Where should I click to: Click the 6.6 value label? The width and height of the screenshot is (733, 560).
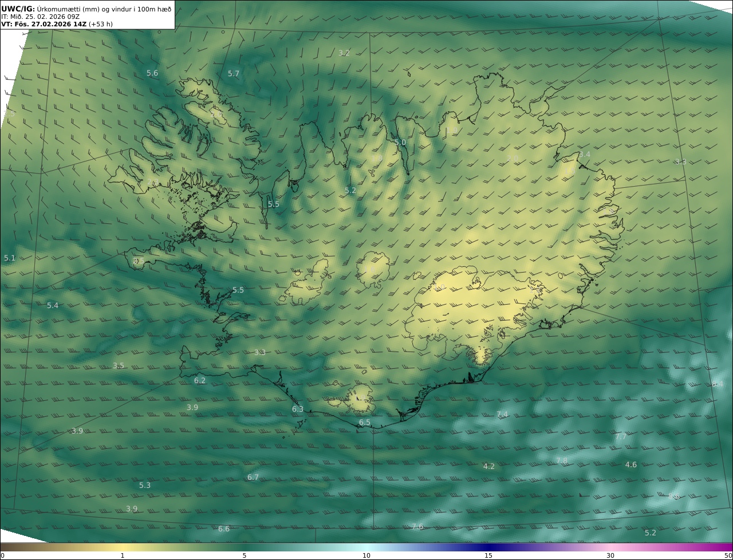pyautogui.click(x=224, y=529)
